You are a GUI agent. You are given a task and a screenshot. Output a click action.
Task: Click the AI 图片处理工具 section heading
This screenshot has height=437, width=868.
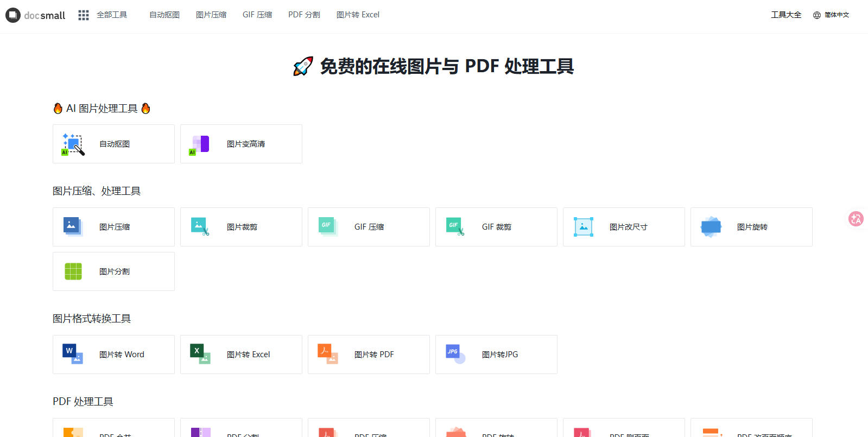(102, 109)
